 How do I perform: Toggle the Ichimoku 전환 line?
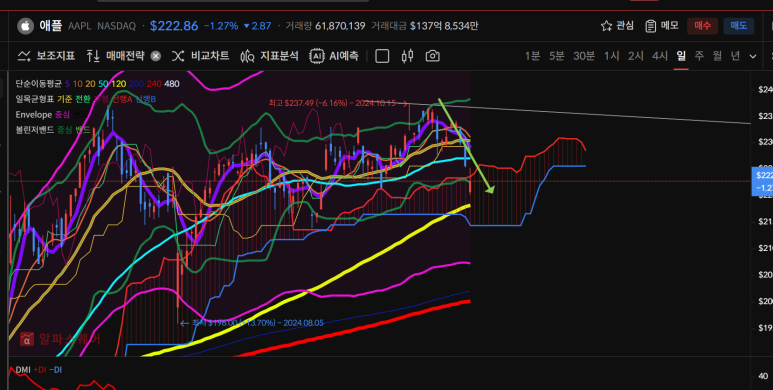[82, 99]
